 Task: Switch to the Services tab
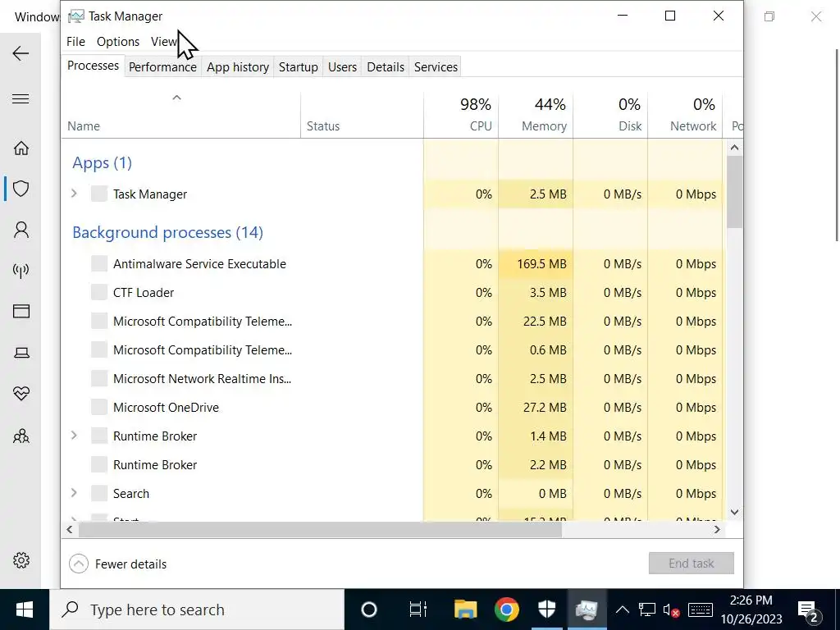click(x=436, y=67)
